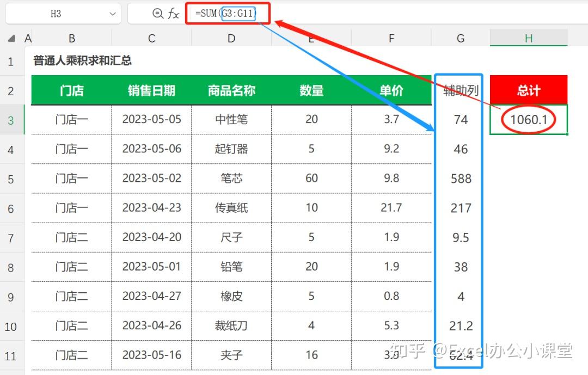Select column G header letter
Image resolution: width=588 pixels, height=375 pixels.
[460, 38]
